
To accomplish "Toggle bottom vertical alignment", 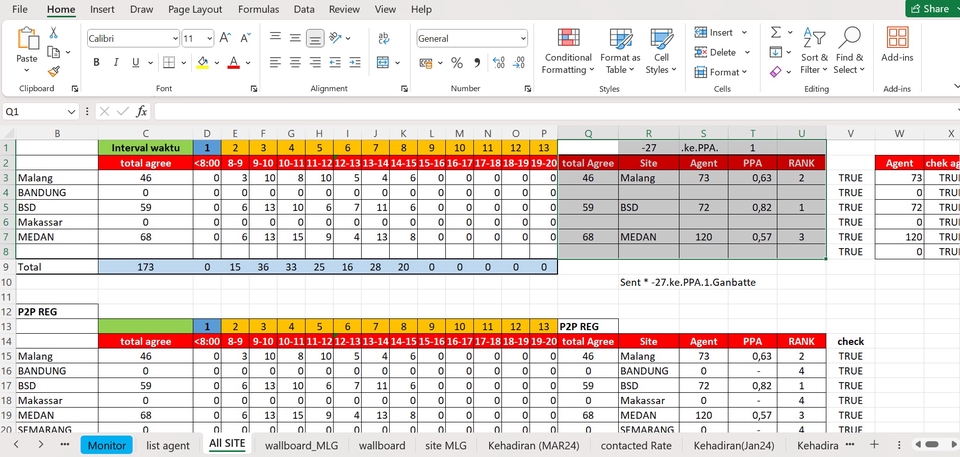I will pyautogui.click(x=315, y=39).
